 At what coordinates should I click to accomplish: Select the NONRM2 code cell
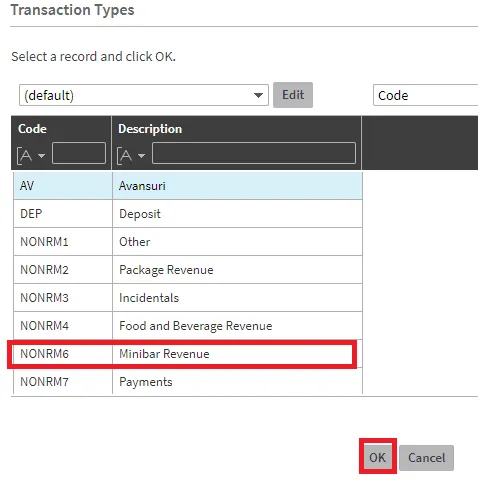pyautogui.click(x=63, y=270)
